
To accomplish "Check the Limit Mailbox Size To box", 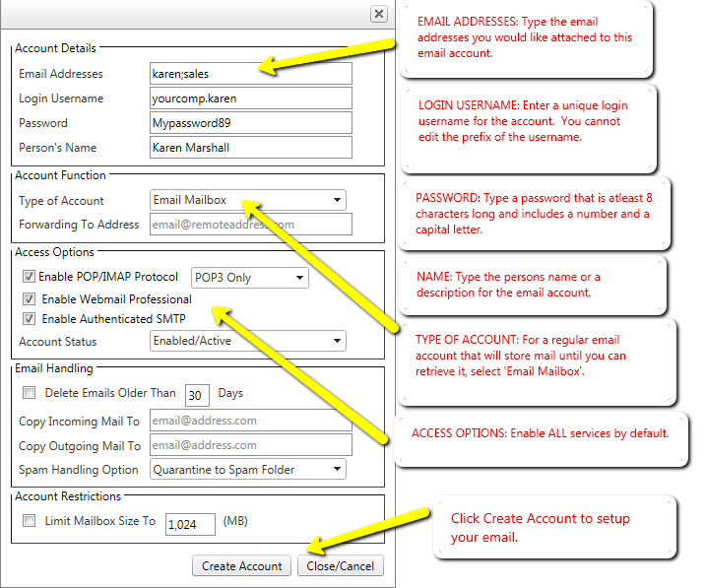I will click(30, 521).
